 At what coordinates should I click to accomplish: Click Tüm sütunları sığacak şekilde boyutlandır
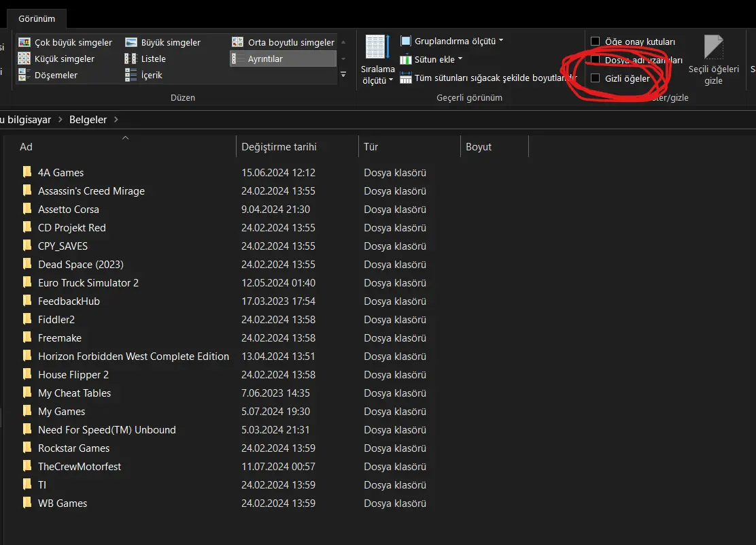pos(488,78)
